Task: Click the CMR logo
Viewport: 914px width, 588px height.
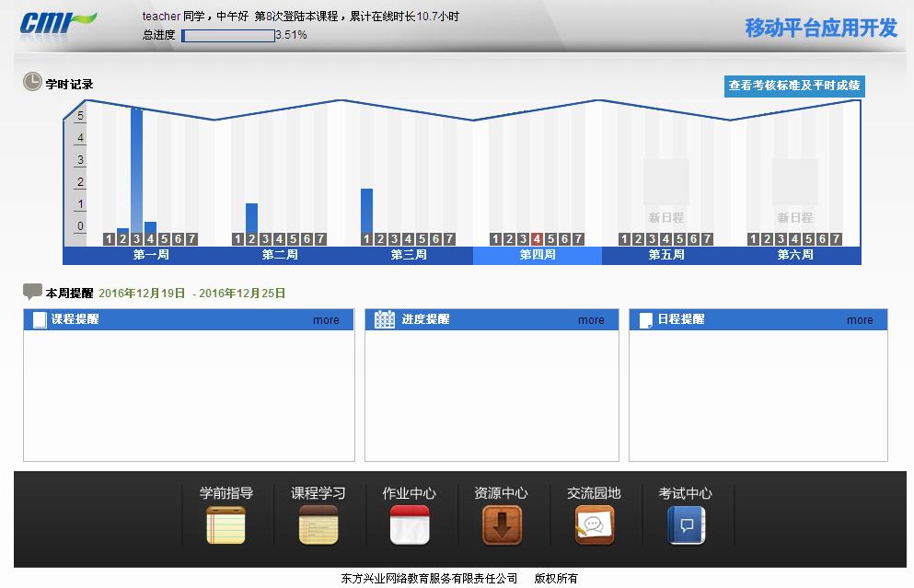Action: pyautogui.click(x=58, y=23)
